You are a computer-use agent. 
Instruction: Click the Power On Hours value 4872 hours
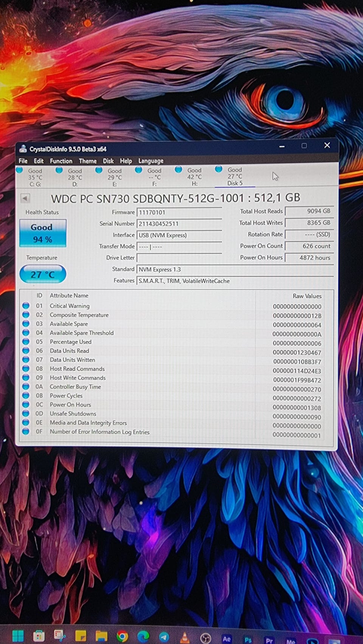(309, 258)
